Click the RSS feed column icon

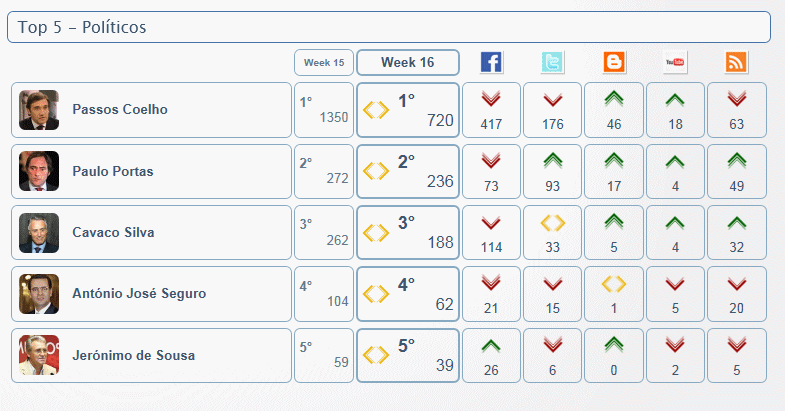pos(737,62)
